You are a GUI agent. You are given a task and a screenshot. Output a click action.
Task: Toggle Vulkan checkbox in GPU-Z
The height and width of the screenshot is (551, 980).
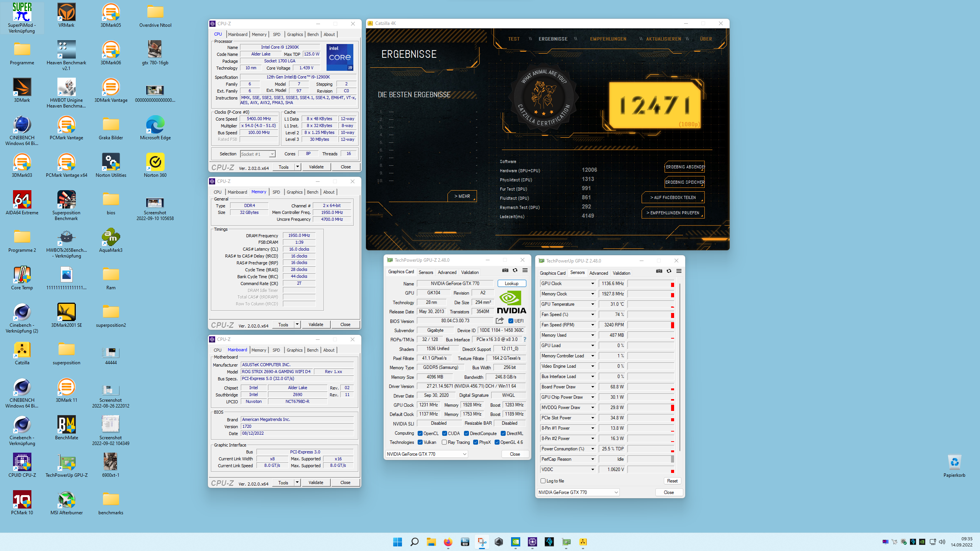tap(420, 442)
